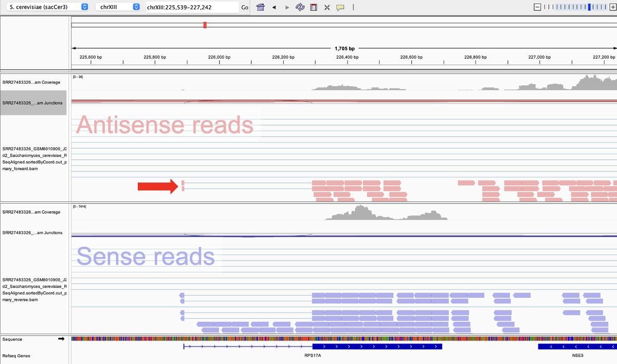Click the zoom level slider rail
Image resolution: width=617 pixels, height=364 pixels.
click(575, 7)
